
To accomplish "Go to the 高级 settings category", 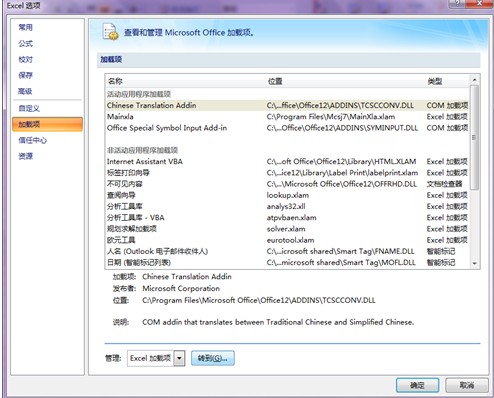I will click(25, 91).
